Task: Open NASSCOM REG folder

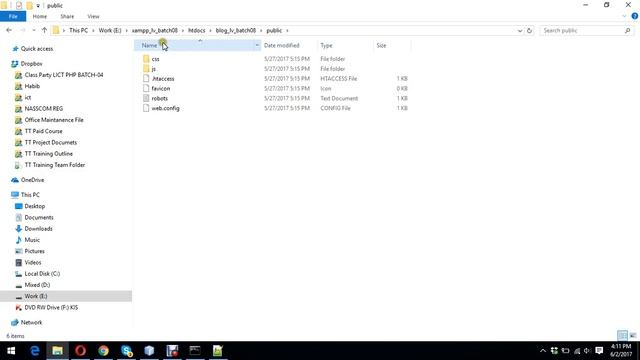Action: tap(44, 109)
